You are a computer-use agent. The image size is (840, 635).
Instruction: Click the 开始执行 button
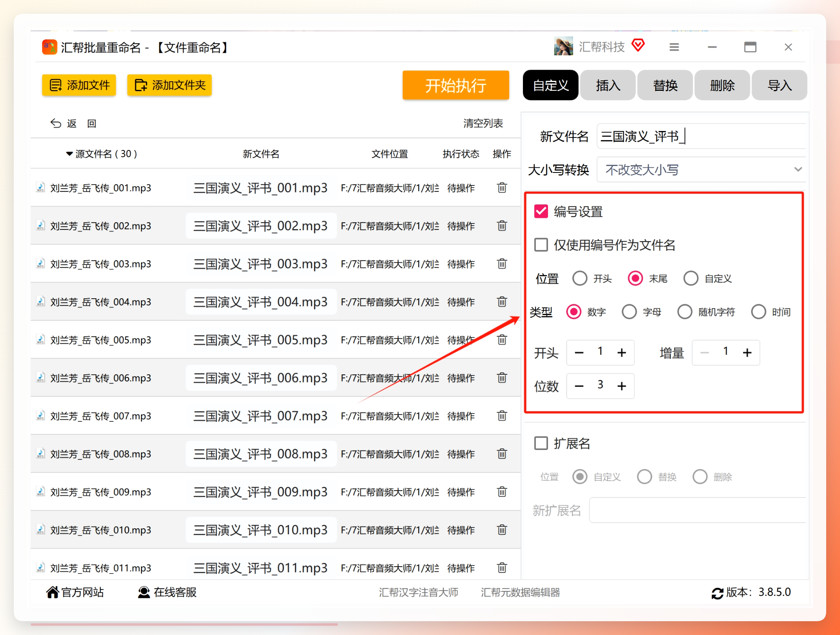click(x=455, y=85)
